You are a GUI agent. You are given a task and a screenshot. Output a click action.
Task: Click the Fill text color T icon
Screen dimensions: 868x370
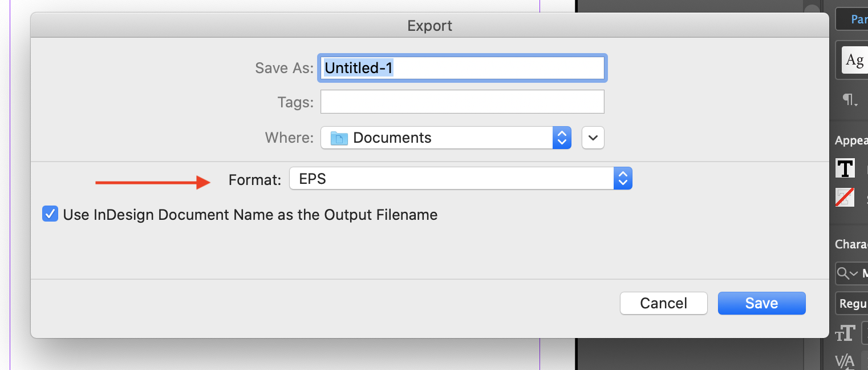[x=845, y=168]
